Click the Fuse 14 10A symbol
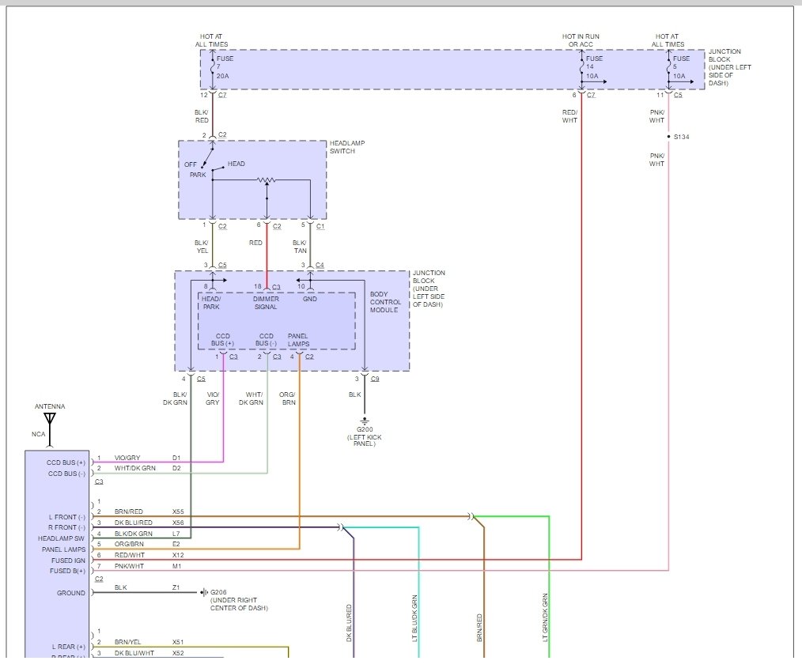This screenshot has width=802, height=672. [x=581, y=67]
